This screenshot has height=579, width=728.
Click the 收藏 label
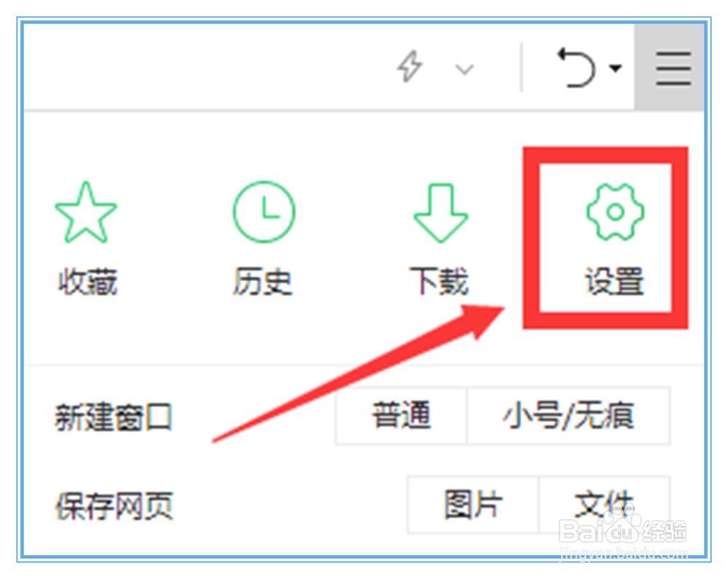point(87,281)
